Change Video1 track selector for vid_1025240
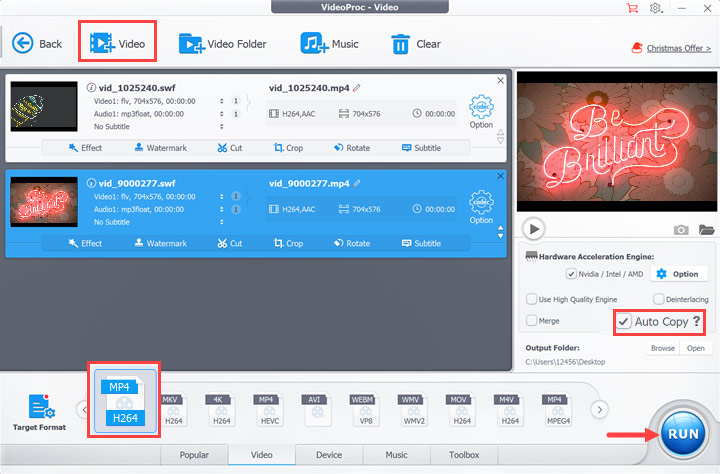Image resolution: width=720 pixels, height=474 pixels. click(x=222, y=101)
